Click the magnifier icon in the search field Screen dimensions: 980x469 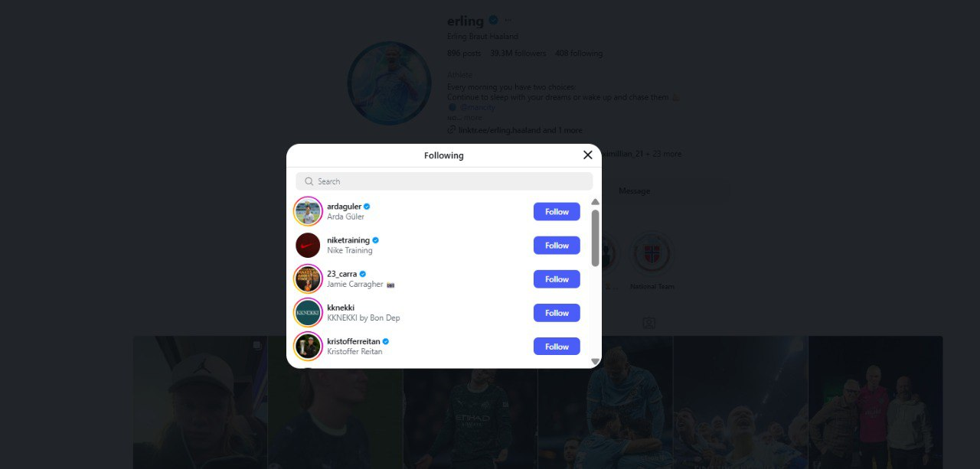point(309,181)
